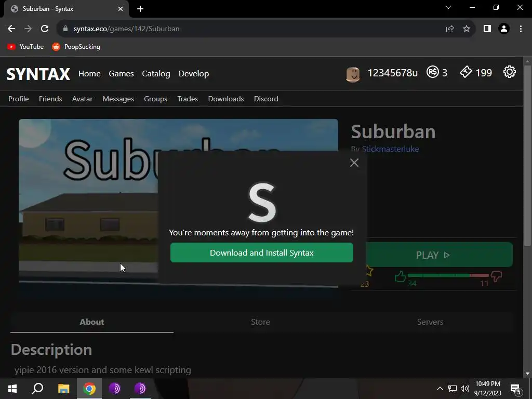The width and height of the screenshot is (532, 399).
Task: Click the network tray icon
Action: tap(453, 389)
